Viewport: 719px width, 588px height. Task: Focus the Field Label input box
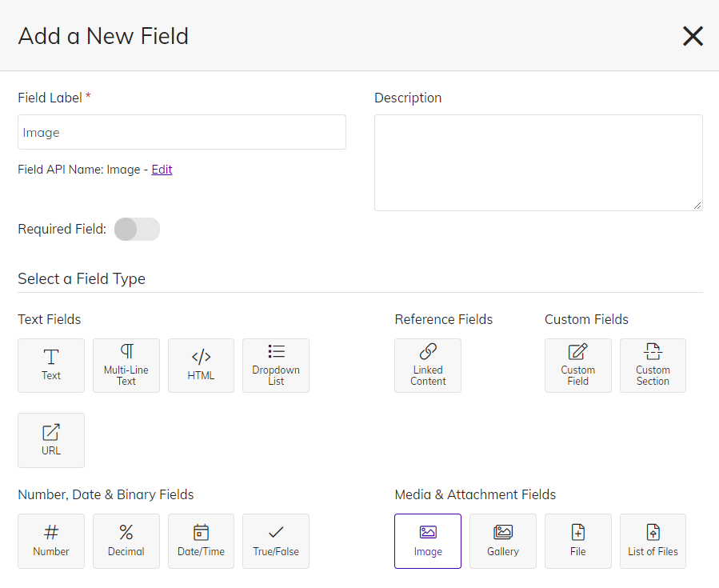[182, 132]
